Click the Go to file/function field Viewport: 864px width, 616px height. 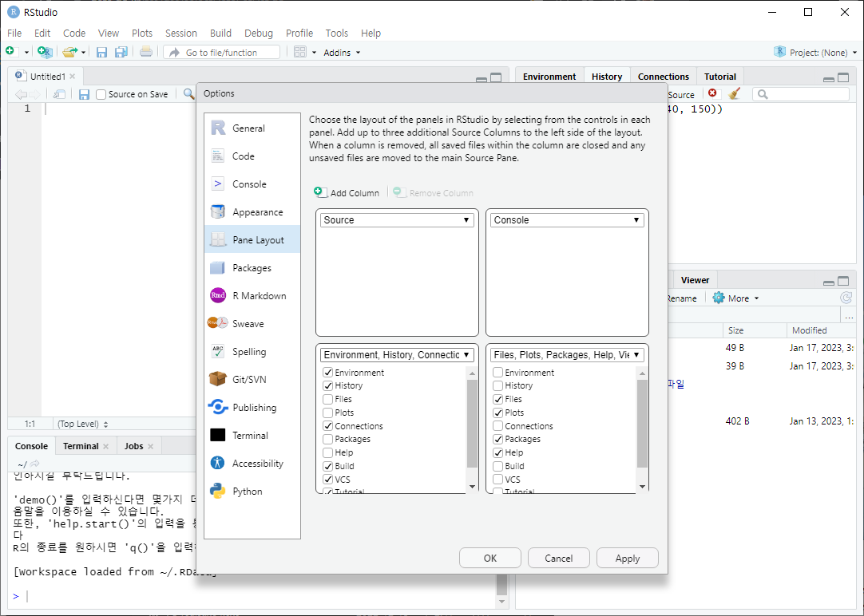pos(221,53)
